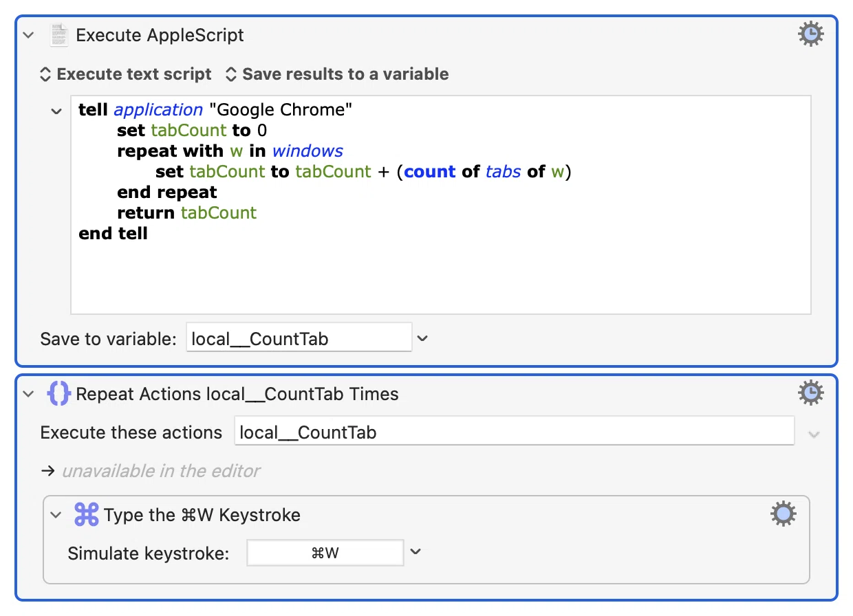Click the 'repeat with w in windows' line
The width and height of the screenshot is (853, 616).
coord(230,151)
